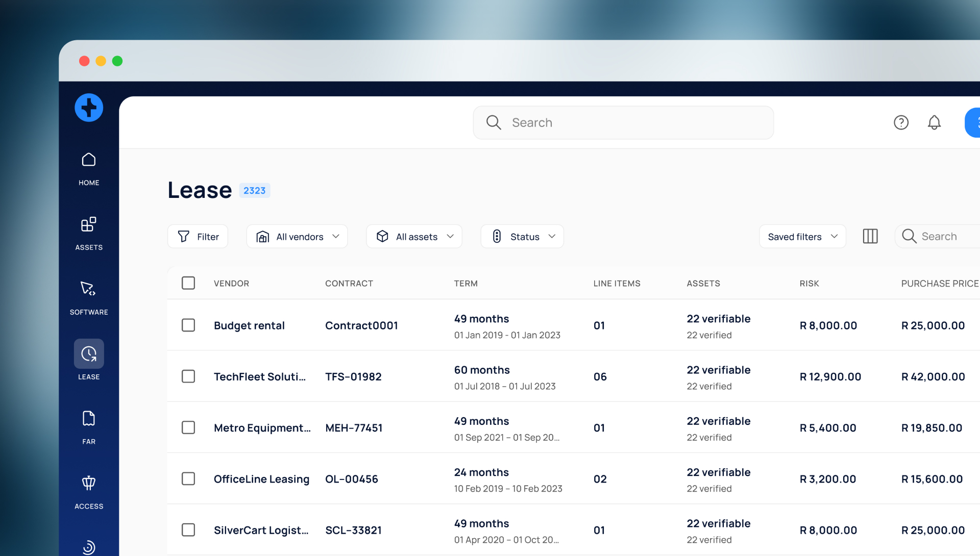Open the Saved filters dropdown
Image resolution: width=980 pixels, height=556 pixels.
coord(802,236)
